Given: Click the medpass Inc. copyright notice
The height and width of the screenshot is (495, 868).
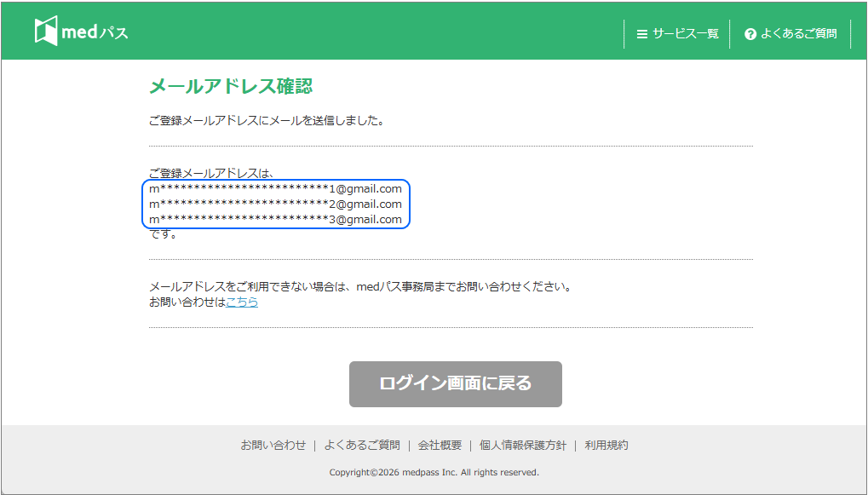Looking at the screenshot, I should 434,472.
